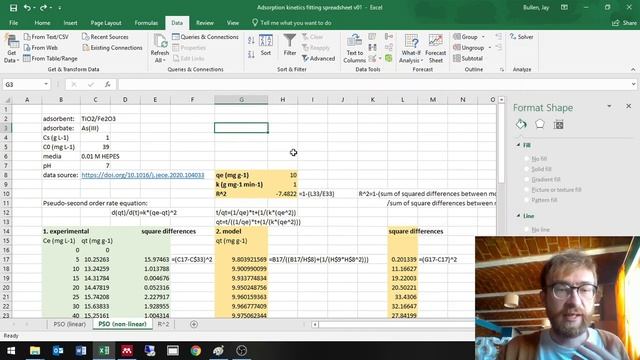Open Queries & Connections pane
Screen dimensions: 640x360
coord(205,37)
